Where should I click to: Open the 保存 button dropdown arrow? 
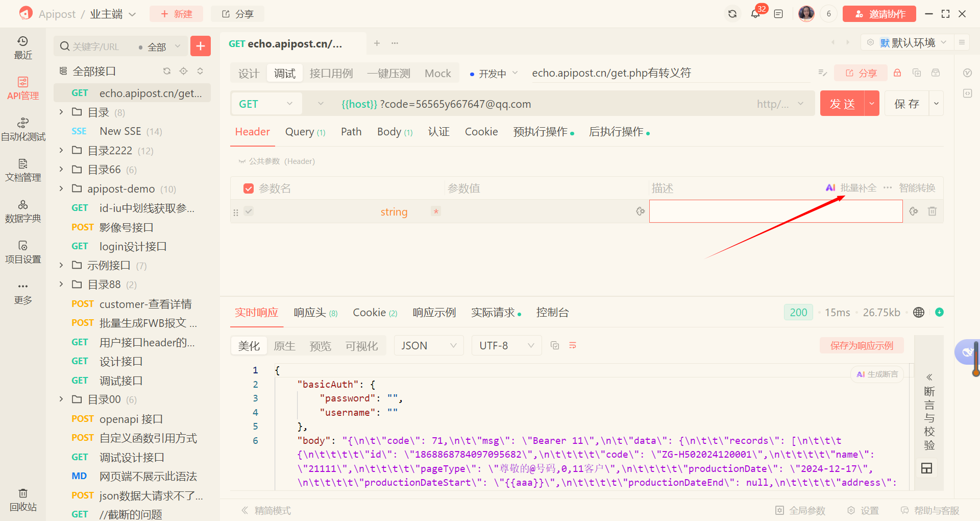coord(936,104)
